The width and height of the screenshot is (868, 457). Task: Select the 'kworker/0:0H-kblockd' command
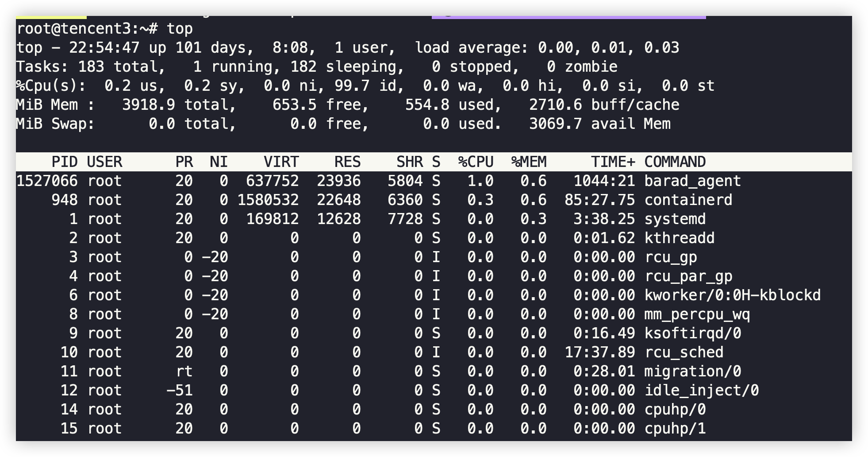coord(733,295)
